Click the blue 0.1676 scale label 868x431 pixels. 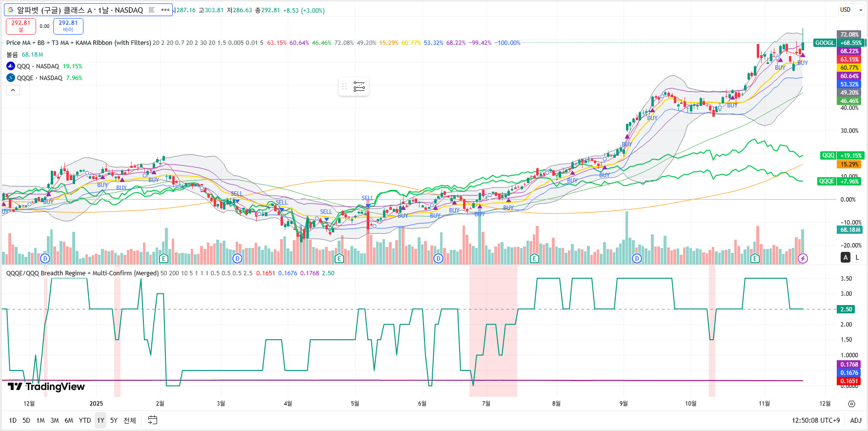849,373
